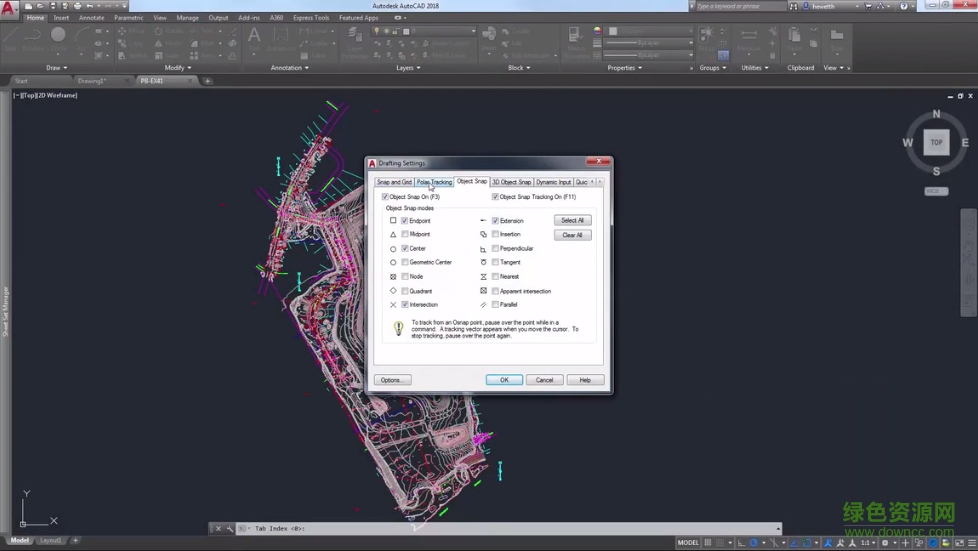This screenshot has height=551, width=978.
Task: Toggle Object Snap Tracking On (F11)
Action: pos(495,197)
